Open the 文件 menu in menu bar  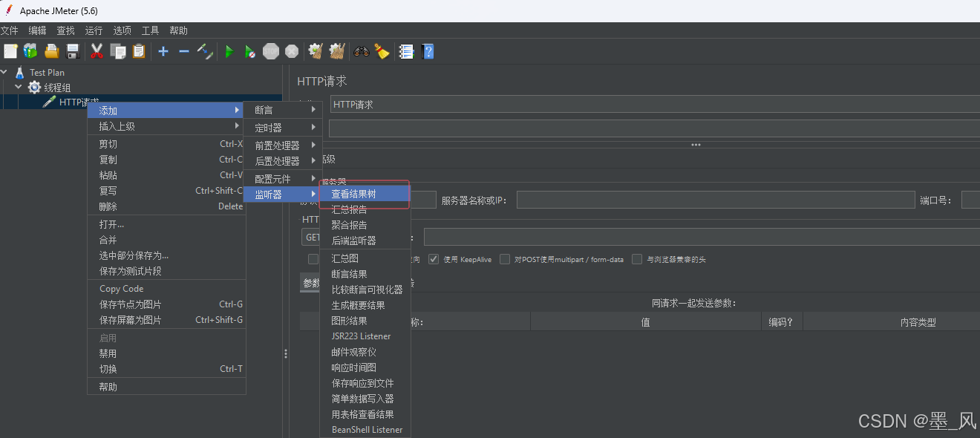coord(9,30)
